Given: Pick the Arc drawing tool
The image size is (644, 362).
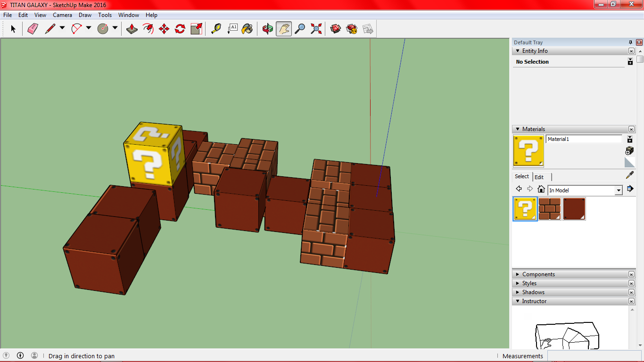Looking at the screenshot, I should (76, 29).
